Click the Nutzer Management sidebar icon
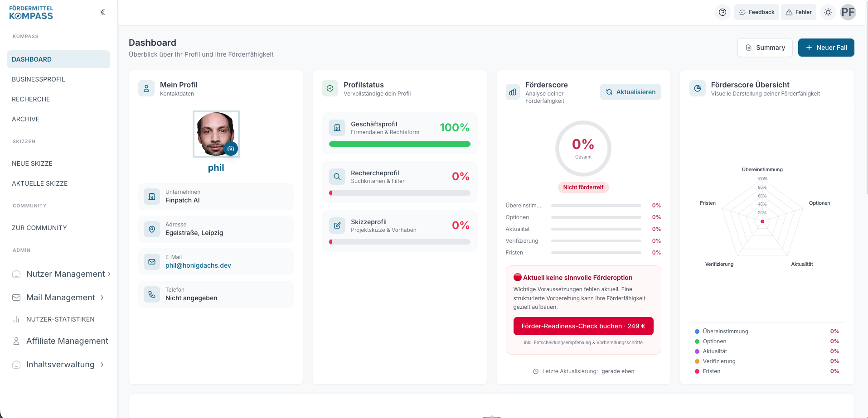The height and width of the screenshot is (418, 868). pos(16,274)
